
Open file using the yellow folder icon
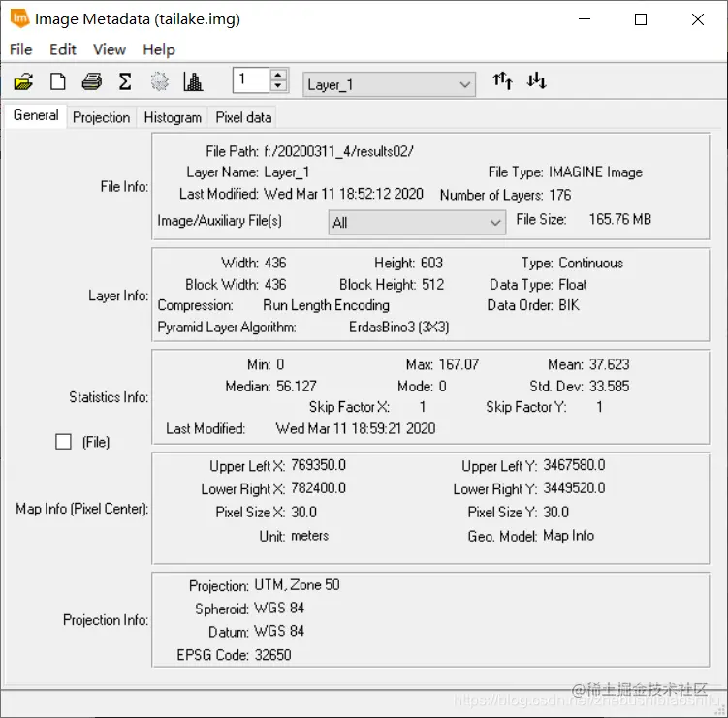23,82
